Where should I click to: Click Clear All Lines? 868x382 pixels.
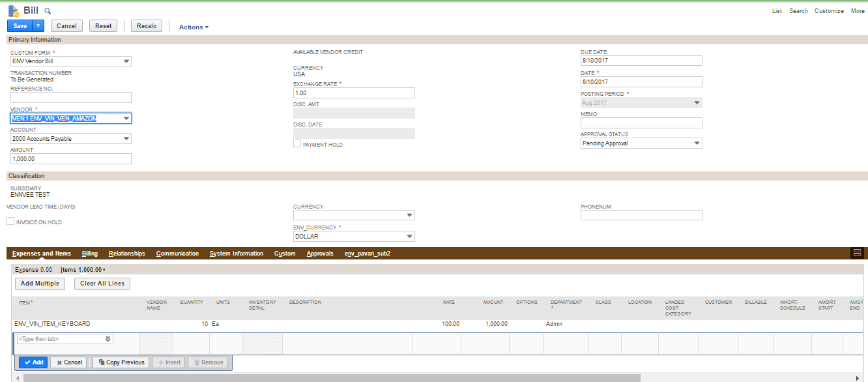(102, 284)
